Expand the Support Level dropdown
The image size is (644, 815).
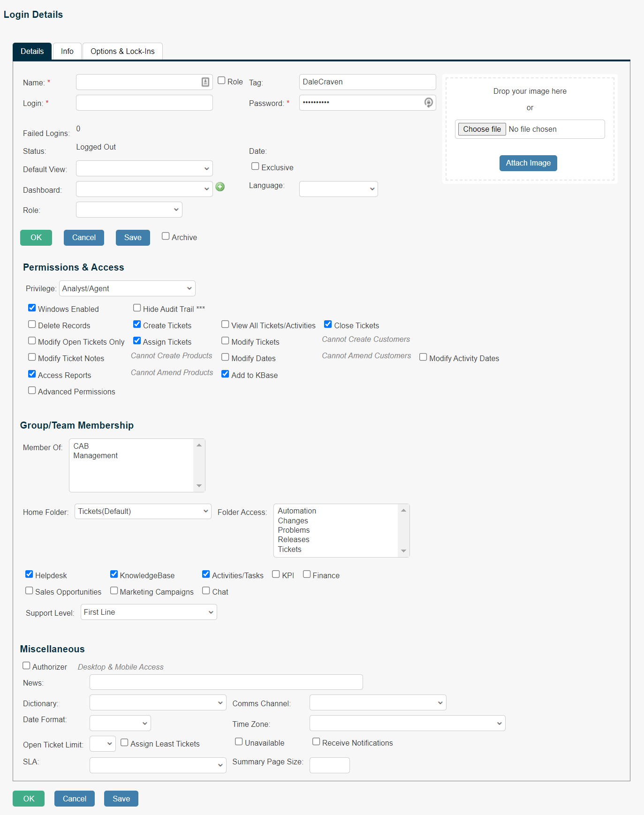149,612
